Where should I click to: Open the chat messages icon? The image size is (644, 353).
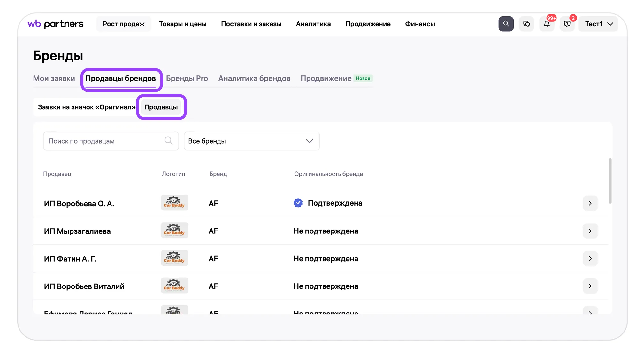526,24
